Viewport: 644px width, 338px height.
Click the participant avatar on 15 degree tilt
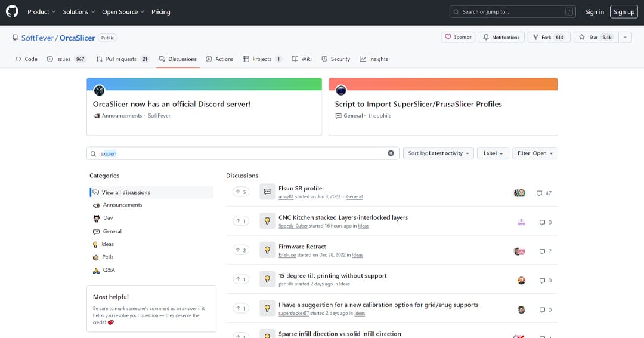point(521,281)
